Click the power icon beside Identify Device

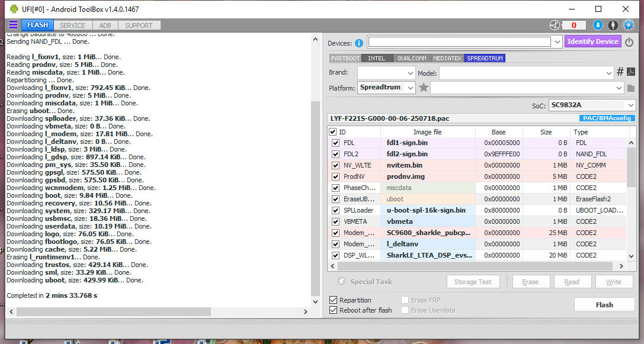pos(629,42)
